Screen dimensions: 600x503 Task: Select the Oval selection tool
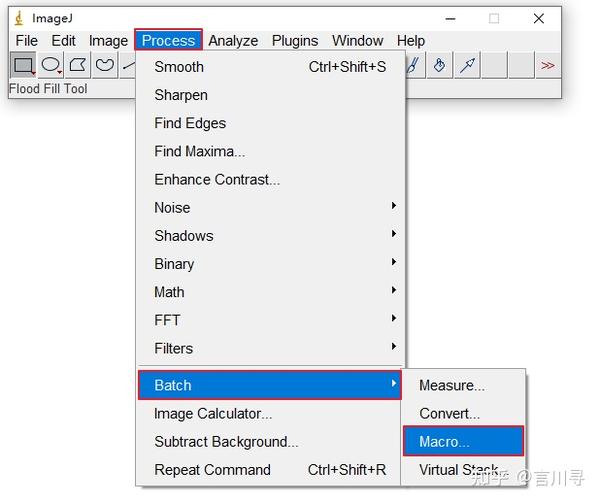50,66
